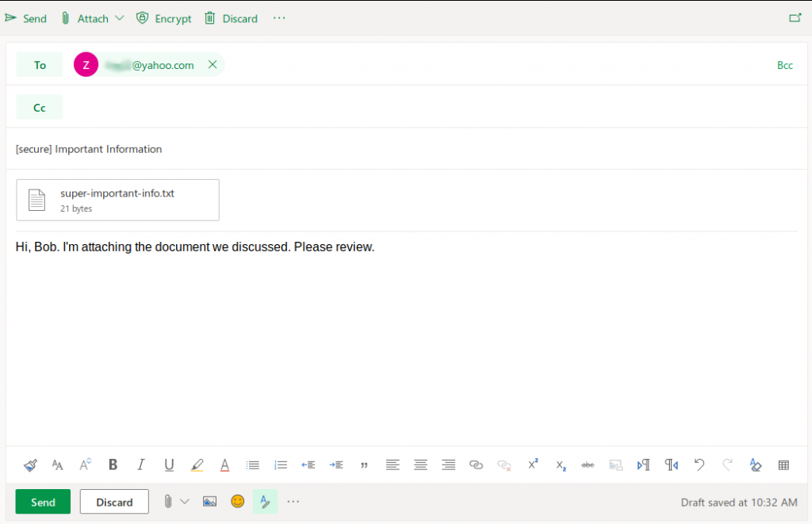Toggle underline formatting
The image size is (812, 524).
pos(169,465)
